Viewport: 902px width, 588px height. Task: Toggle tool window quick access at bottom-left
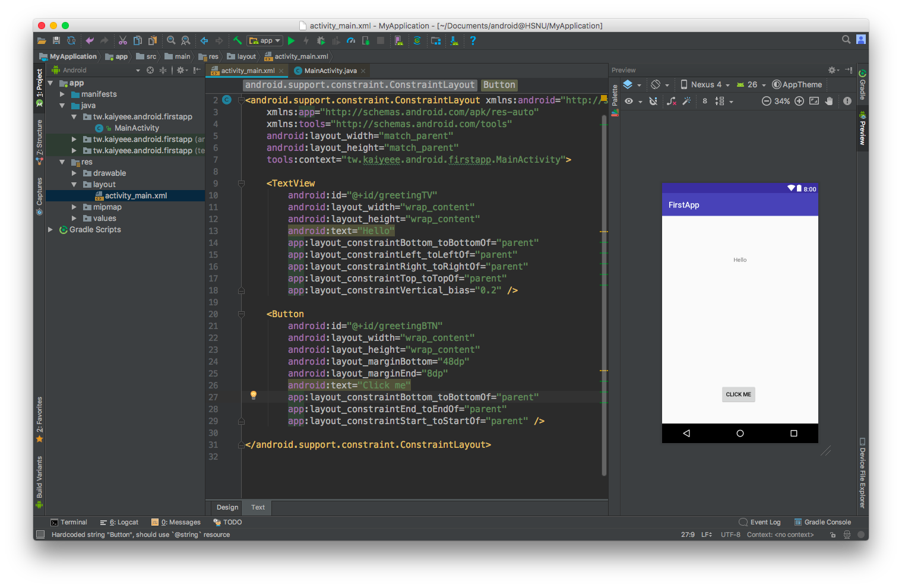coord(40,535)
